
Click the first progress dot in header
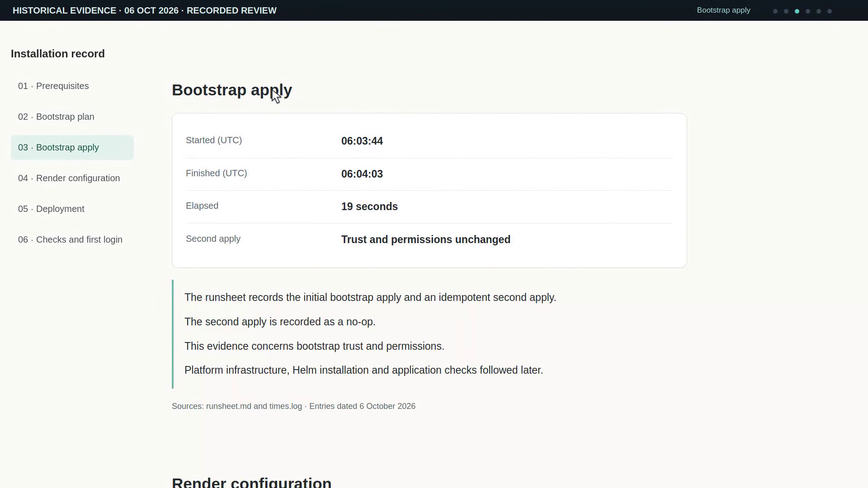(x=775, y=11)
